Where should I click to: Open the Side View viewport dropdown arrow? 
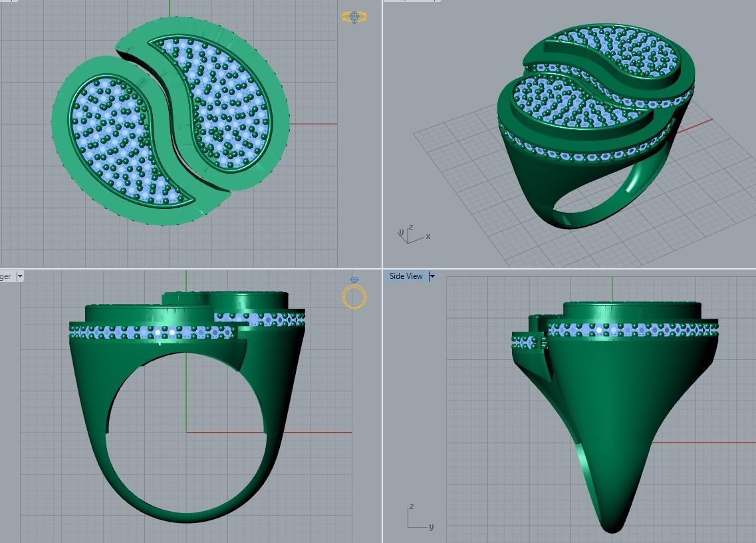click(432, 276)
